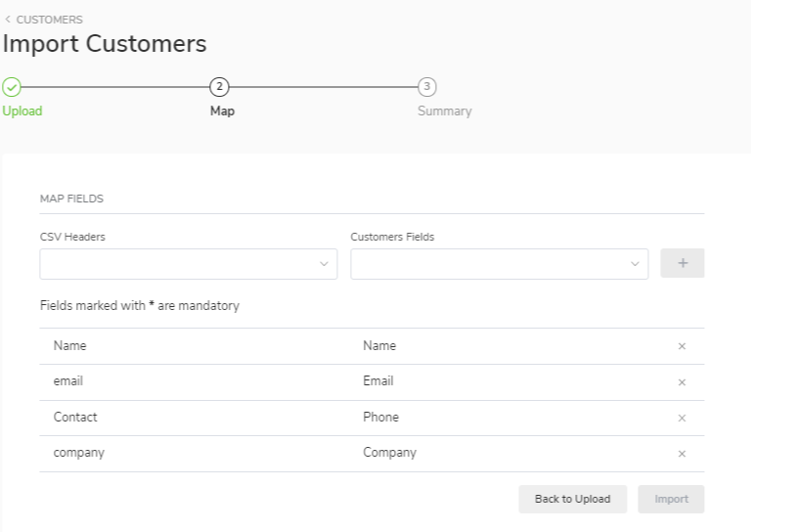Remove the company mapping row

(x=682, y=454)
